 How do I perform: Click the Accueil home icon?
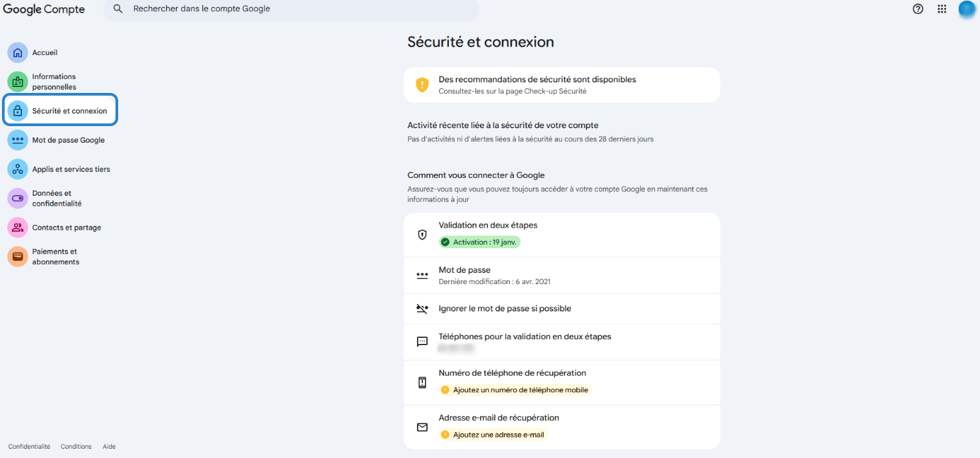click(x=17, y=52)
